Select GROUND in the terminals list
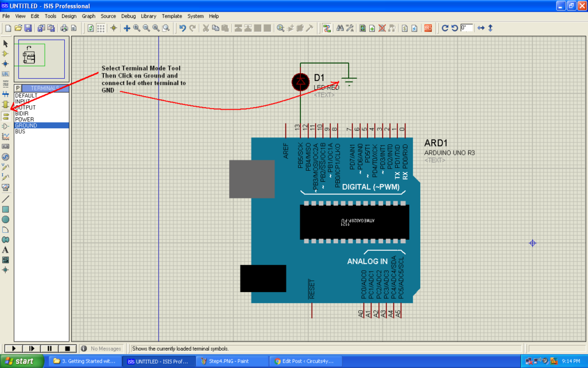This screenshot has width=588, height=368. tap(41, 125)
